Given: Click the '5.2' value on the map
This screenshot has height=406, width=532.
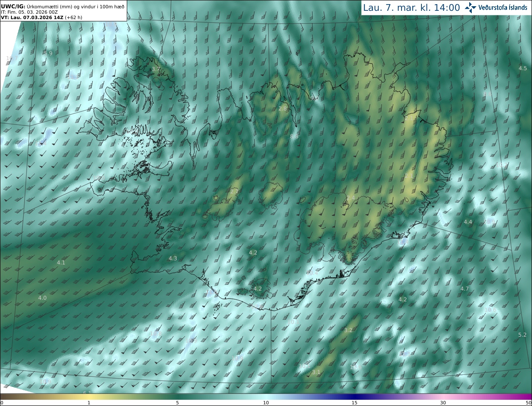Looking at the screenshot, I should (x=522, y=335).
